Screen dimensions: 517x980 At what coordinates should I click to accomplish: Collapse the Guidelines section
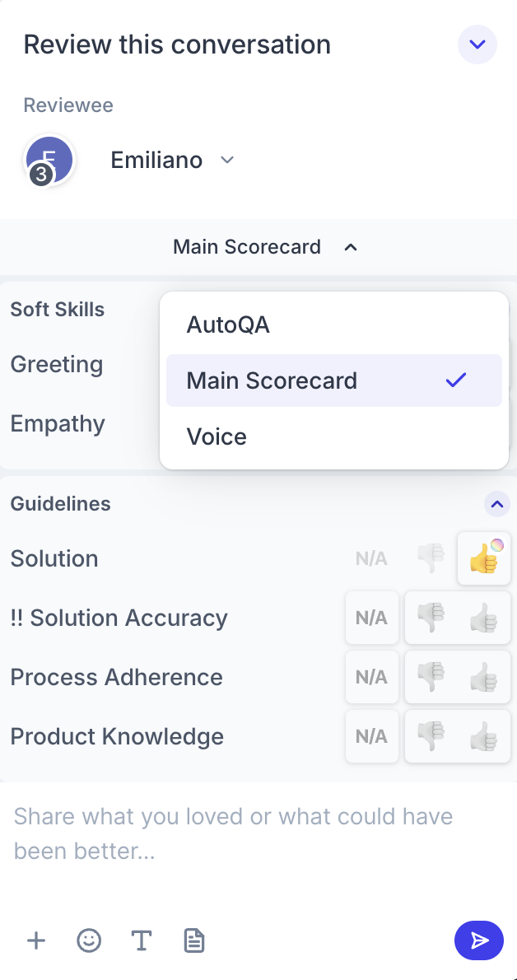coord(497,504)
